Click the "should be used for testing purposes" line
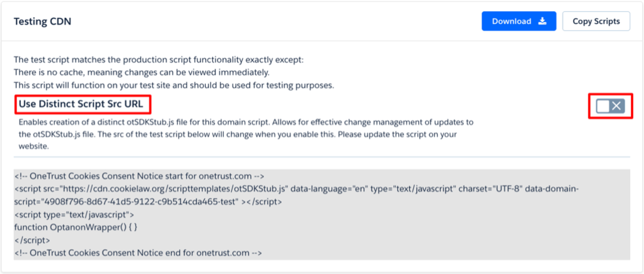Viewport: 644px width, 274px height. [x=174, y=85]
